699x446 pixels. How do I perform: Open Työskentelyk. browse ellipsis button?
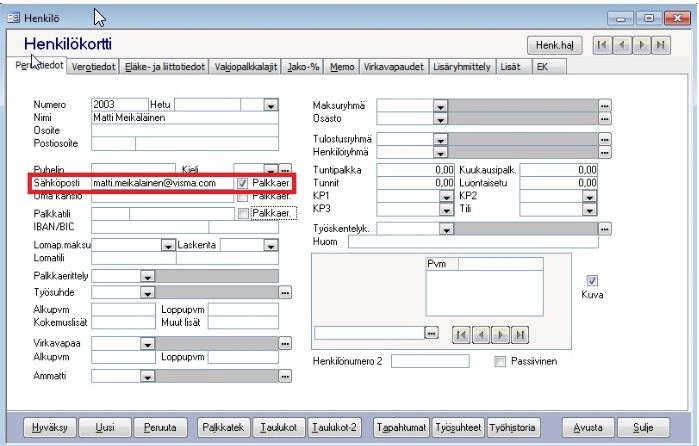[604, 229]
